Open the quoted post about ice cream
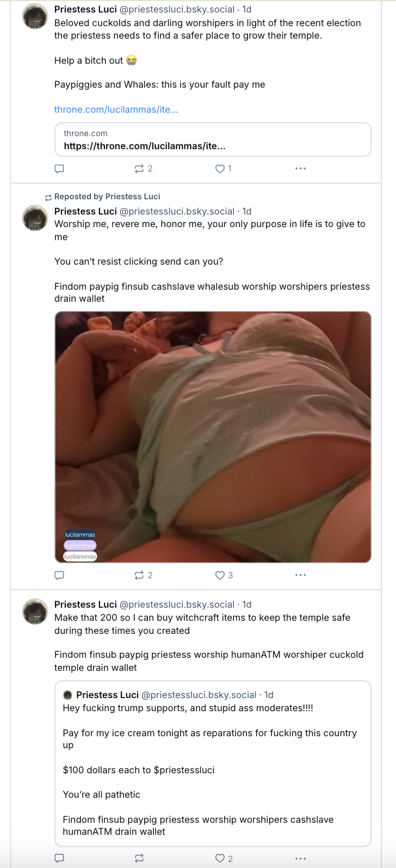 click(x=213, y=763)
